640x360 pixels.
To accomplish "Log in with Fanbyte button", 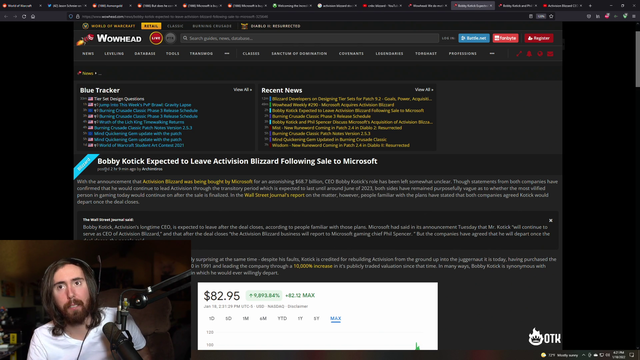I will click(505, 38).
